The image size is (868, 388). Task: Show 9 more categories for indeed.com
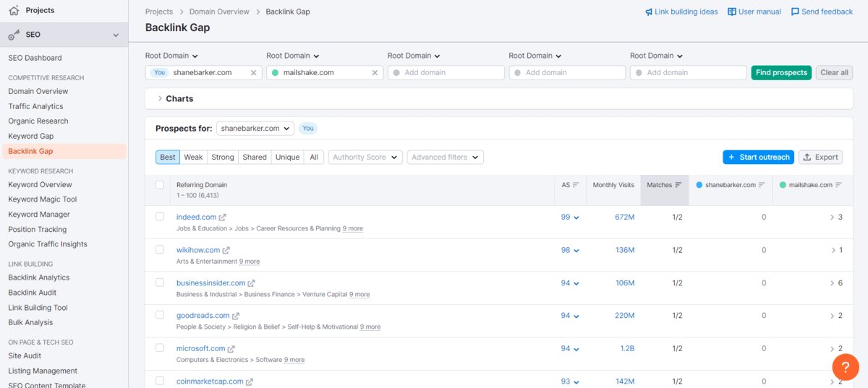click(353, 229)
